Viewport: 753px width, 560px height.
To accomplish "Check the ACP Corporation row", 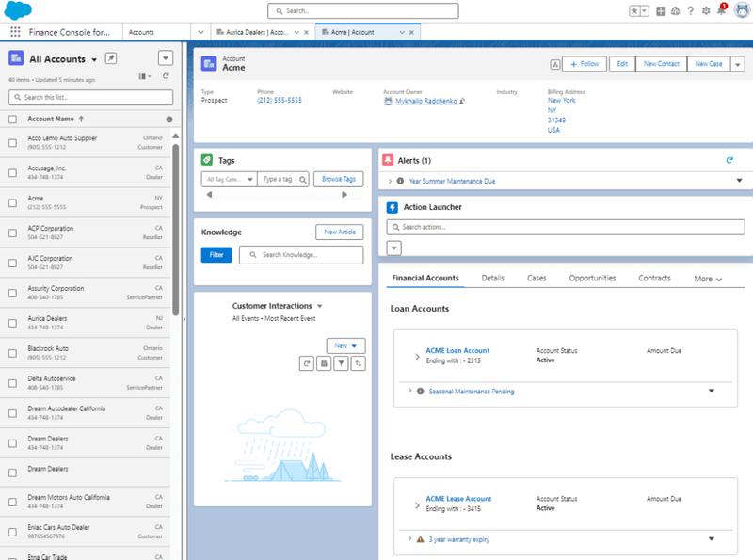I will tap(12, 232).
